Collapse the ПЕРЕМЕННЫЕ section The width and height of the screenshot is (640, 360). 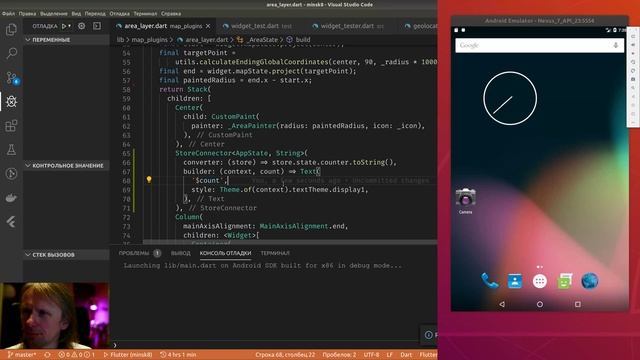[28, 40]
